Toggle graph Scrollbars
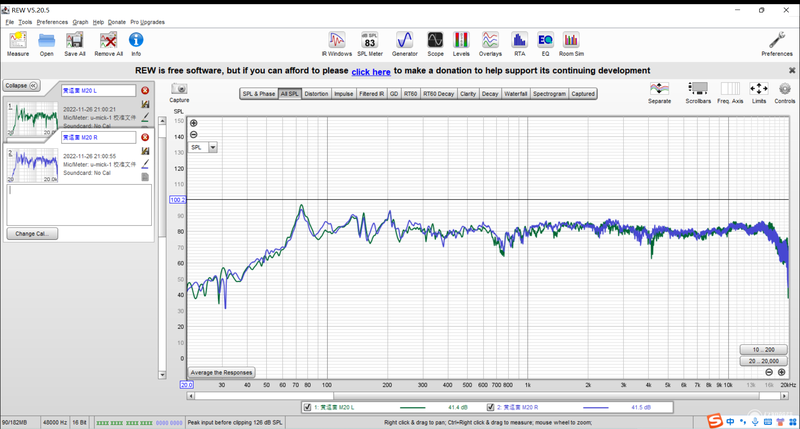 point(698,92)
